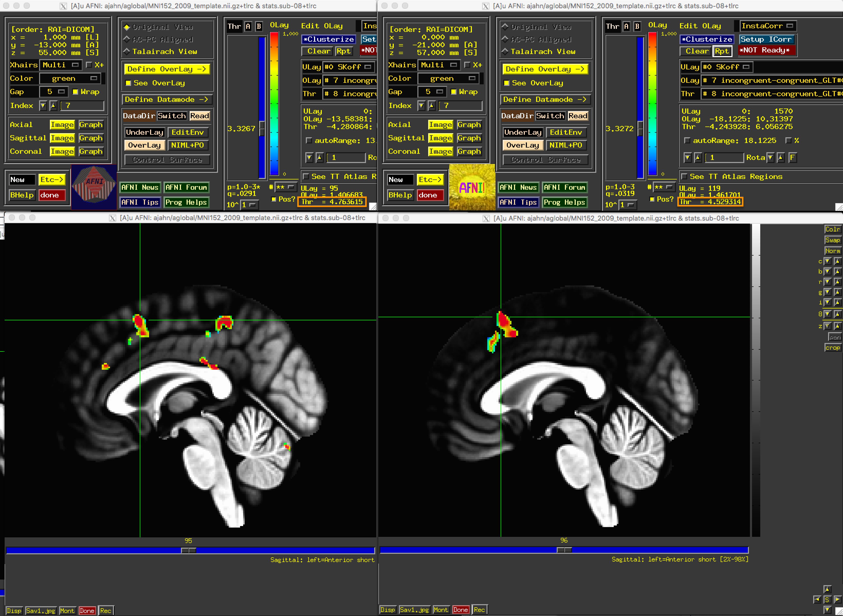Click the 'r' down arrow in image viewer
843x616 pixels.
pos(827,282)
